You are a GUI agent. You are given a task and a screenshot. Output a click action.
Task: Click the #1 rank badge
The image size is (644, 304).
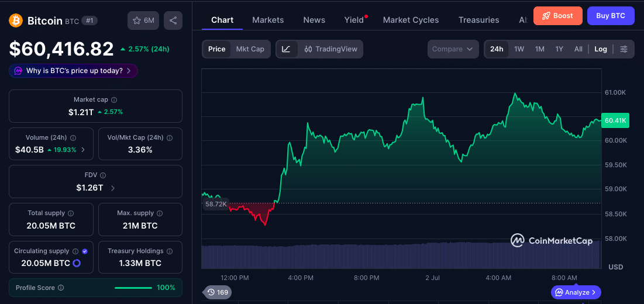89,20
